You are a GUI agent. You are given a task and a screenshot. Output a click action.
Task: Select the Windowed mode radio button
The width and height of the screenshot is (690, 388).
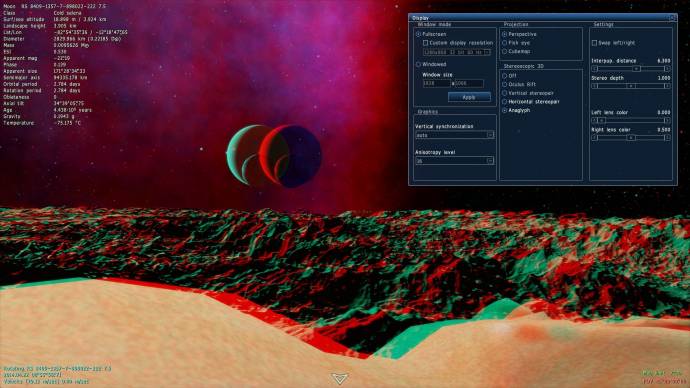coord(418,65)
